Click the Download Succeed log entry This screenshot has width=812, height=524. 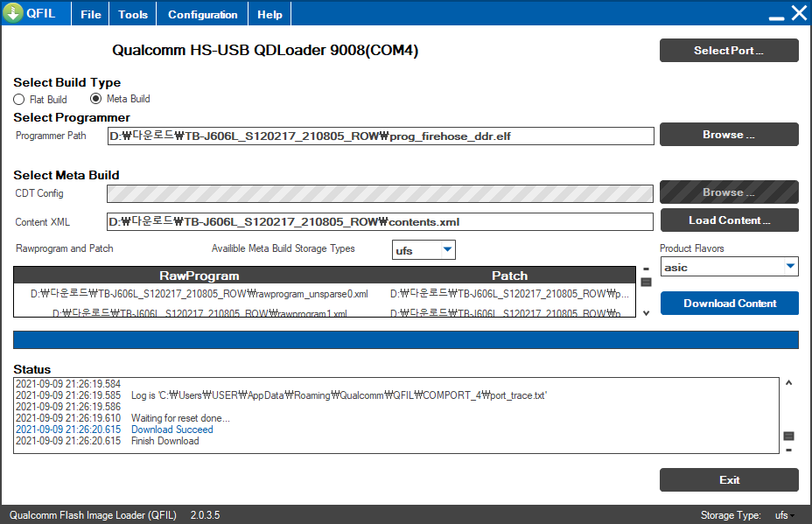[x=171, y=430]
